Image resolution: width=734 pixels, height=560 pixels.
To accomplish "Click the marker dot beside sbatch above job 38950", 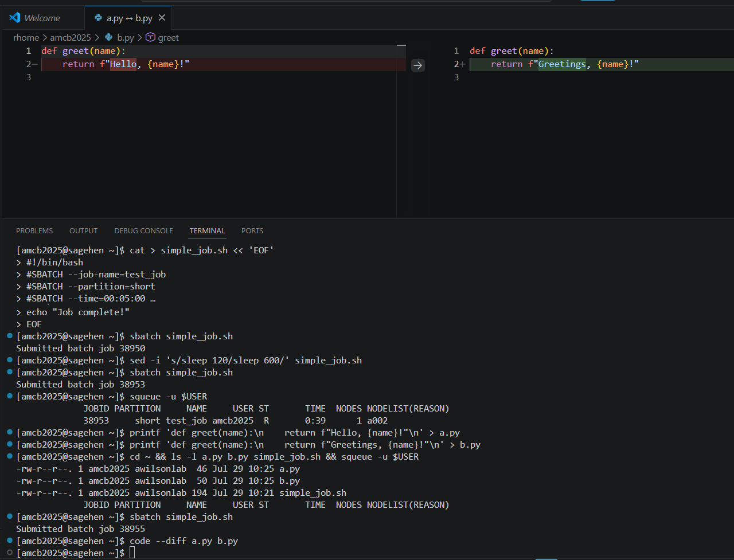I will (x=10, y=336).
